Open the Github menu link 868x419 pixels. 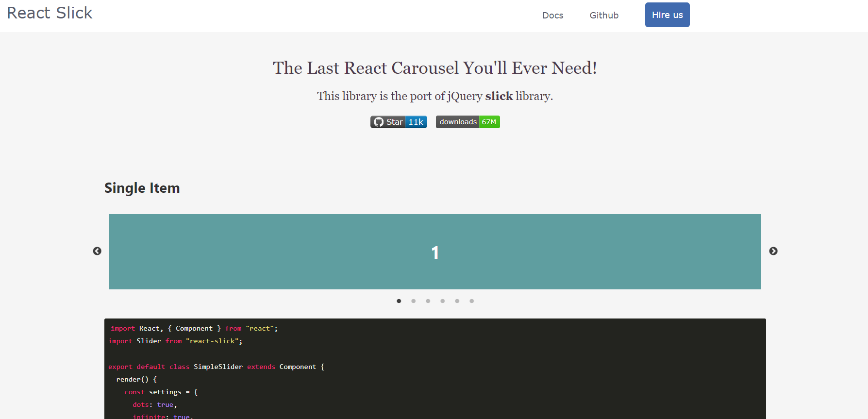point(604,16)
